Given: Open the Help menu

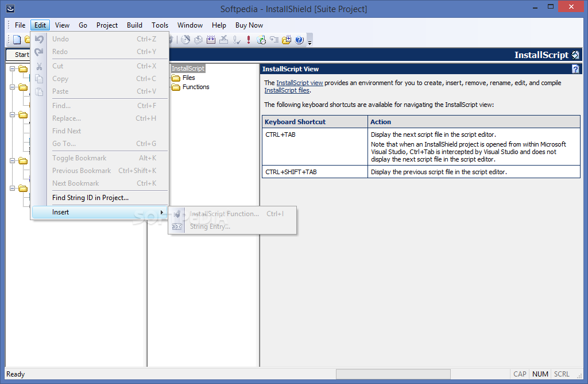Looking at the screenshot, I should (x=219, y=25).
